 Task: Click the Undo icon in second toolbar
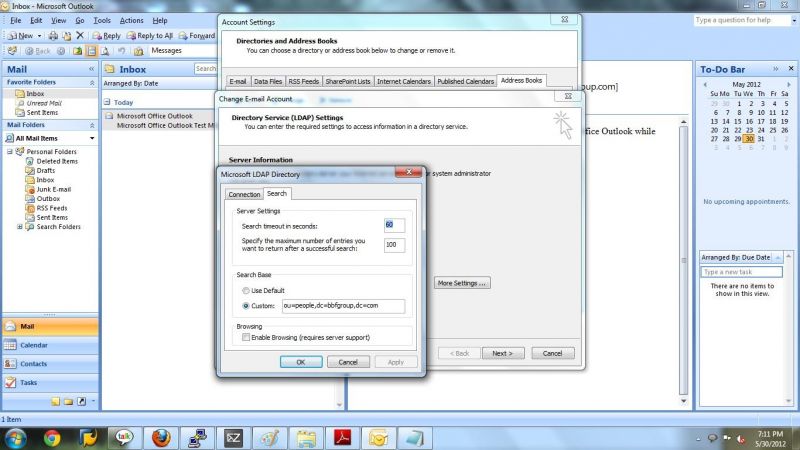(x=121, y=51)
